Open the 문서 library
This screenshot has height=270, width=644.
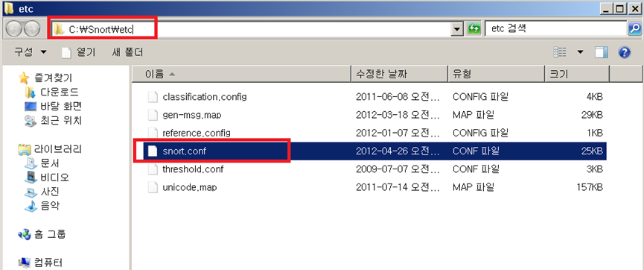(50, 163)
